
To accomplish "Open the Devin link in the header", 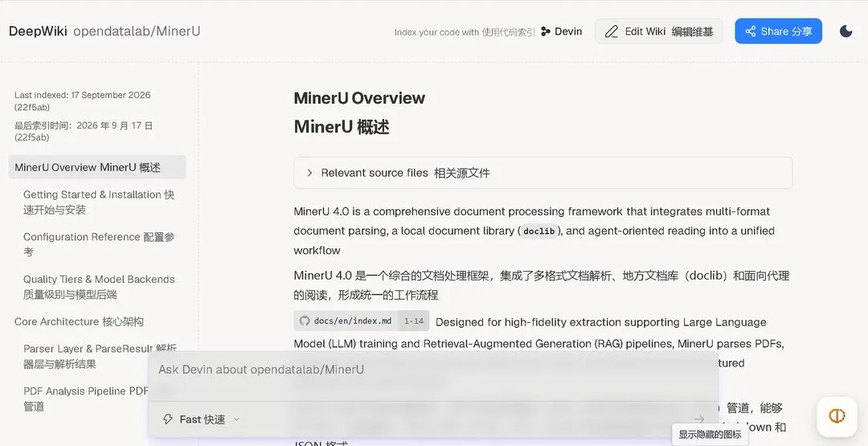I will (x=561, y=31).
